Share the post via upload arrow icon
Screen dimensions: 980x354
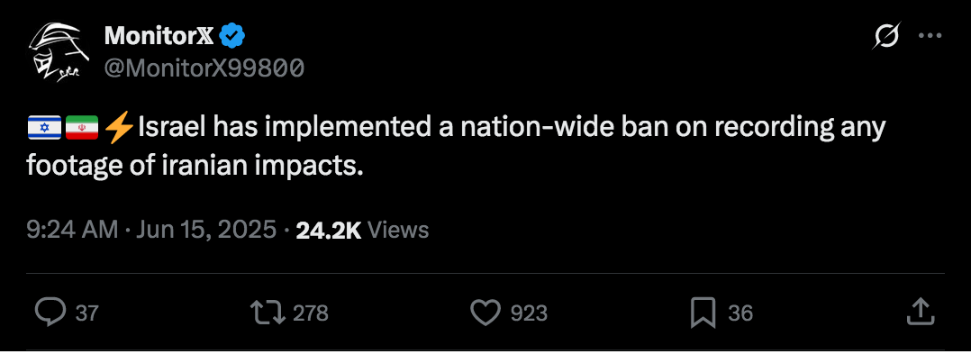(x=921, y=312)
